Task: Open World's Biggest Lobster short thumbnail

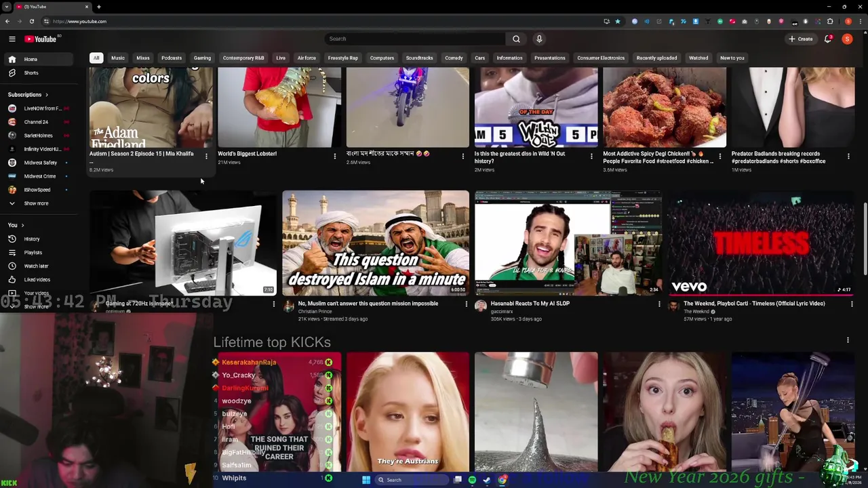Action: point(279,107)
